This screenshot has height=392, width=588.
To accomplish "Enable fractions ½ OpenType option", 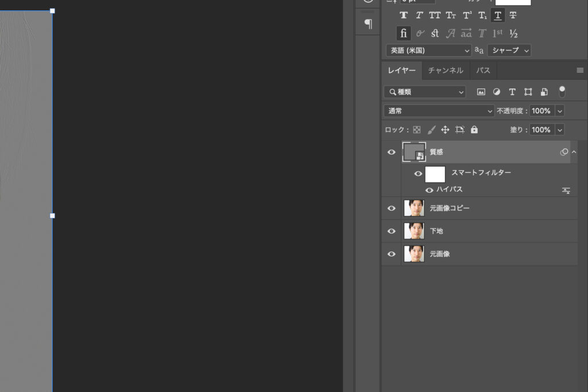I will [513, 33].
